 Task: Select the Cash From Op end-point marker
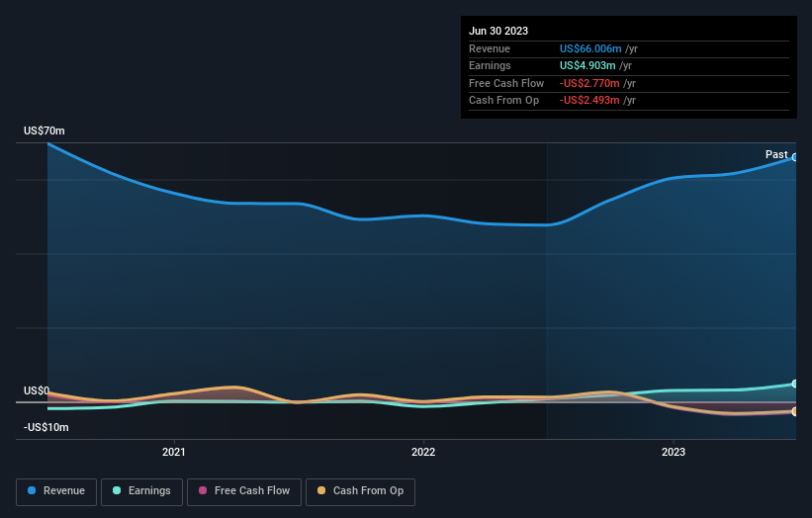[795, 411]
